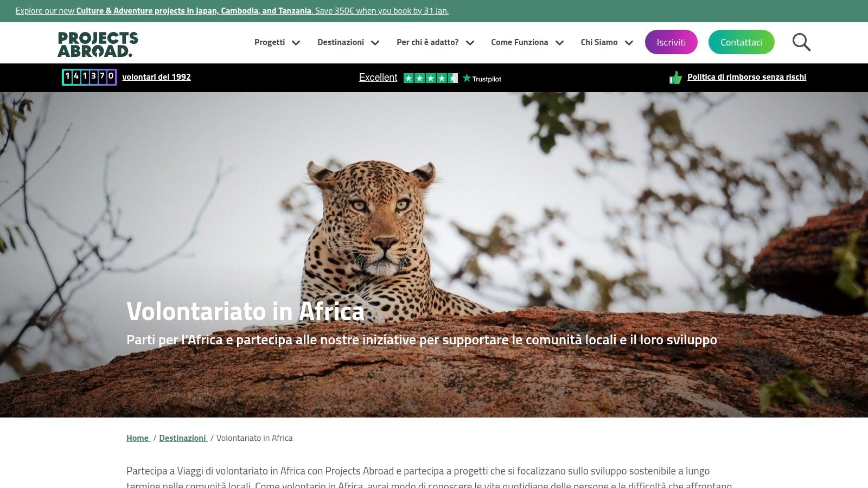Click the Contattaci button

click(741, 42)
